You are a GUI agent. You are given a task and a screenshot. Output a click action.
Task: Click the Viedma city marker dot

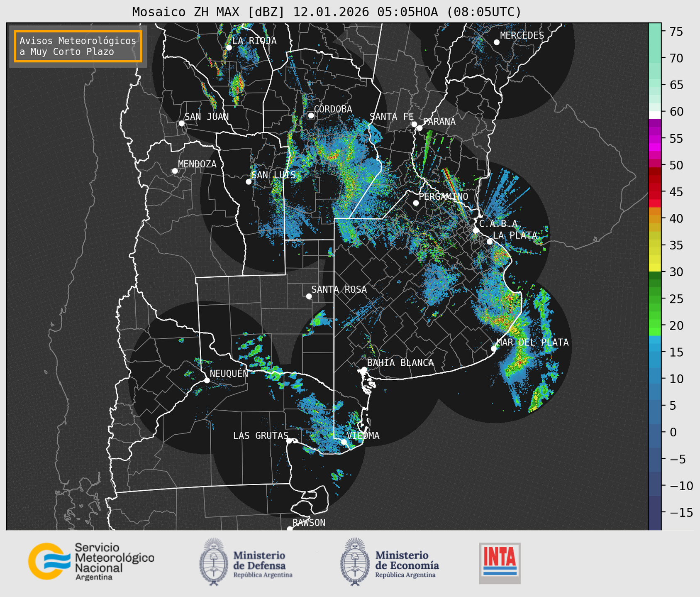tap(344, 442)
